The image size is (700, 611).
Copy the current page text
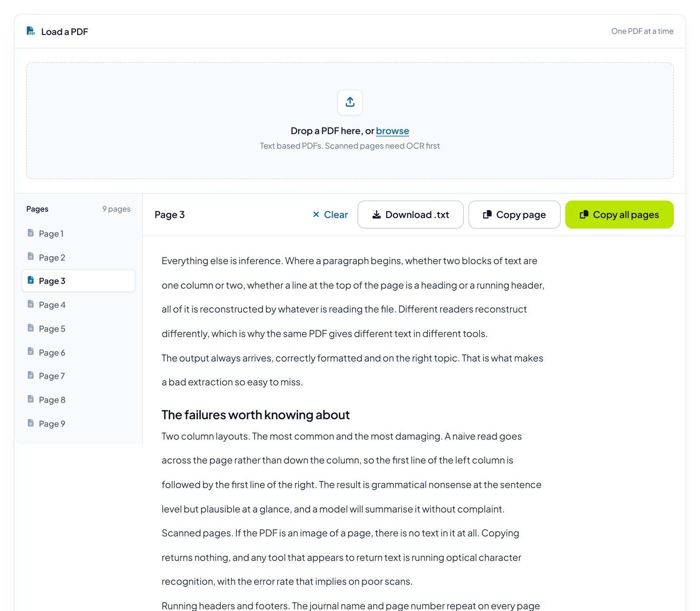514,214
